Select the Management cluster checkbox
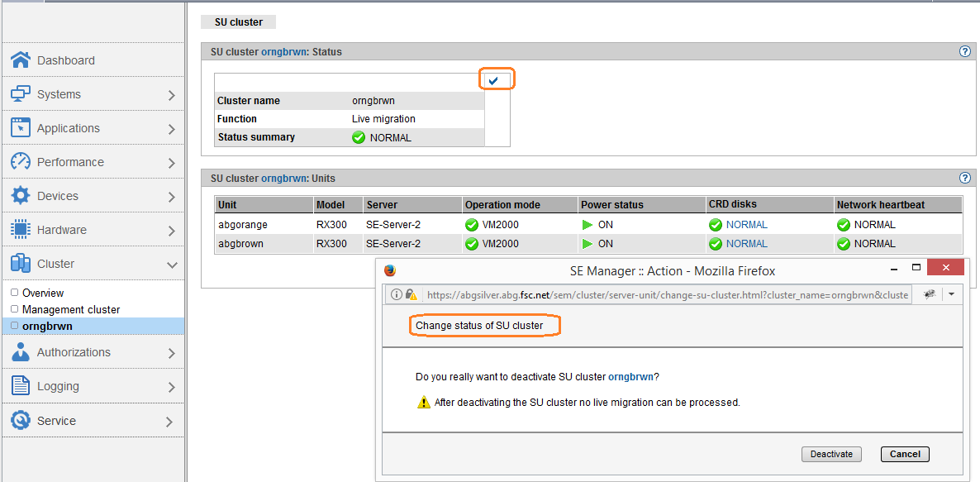 14,309
